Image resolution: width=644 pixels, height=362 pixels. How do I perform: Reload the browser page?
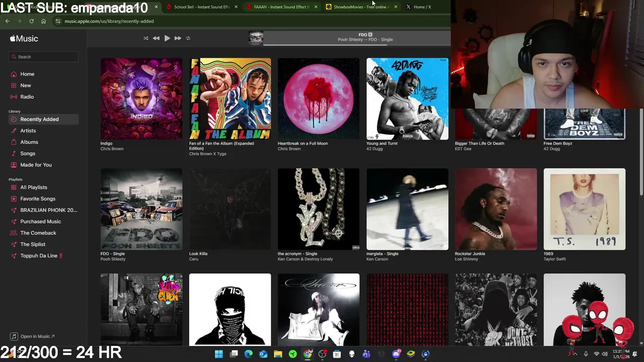point(31,21)
